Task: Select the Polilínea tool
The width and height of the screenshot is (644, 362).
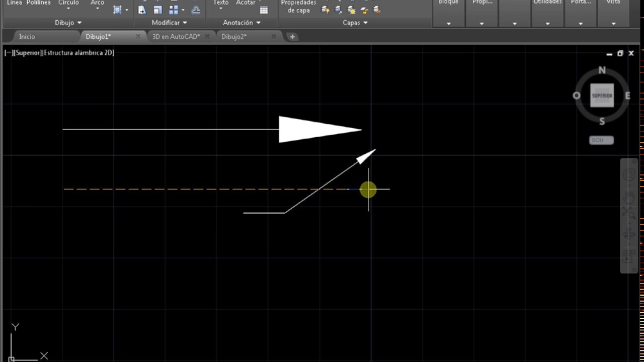Action: coord(39,3)
